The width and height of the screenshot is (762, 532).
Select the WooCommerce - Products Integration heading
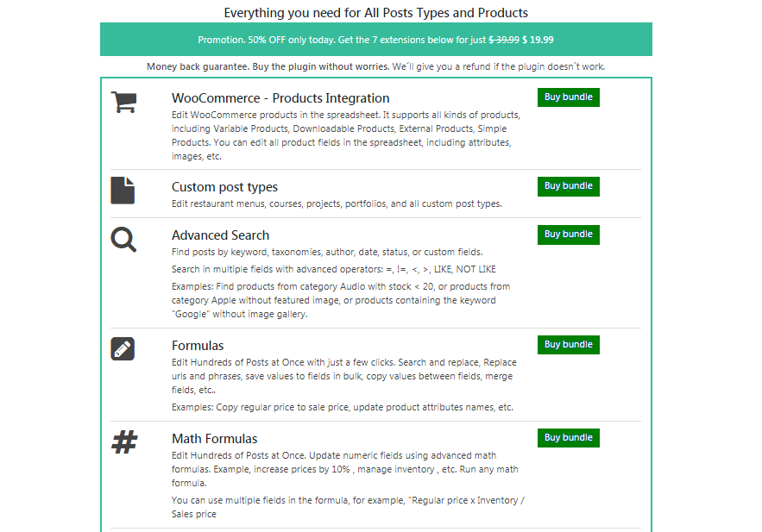tap(280, 98)
